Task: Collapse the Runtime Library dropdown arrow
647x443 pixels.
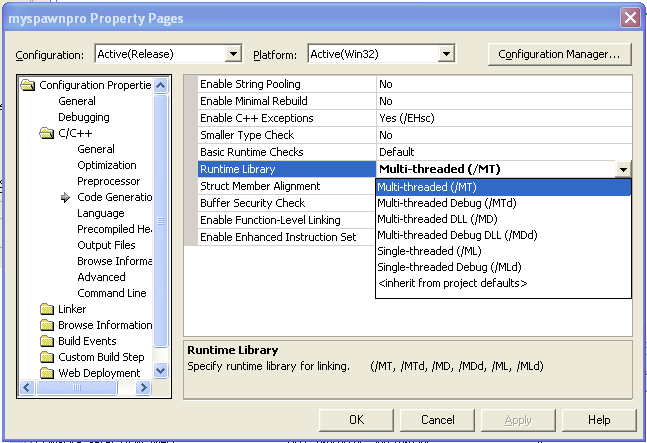Action: point(623,170)
